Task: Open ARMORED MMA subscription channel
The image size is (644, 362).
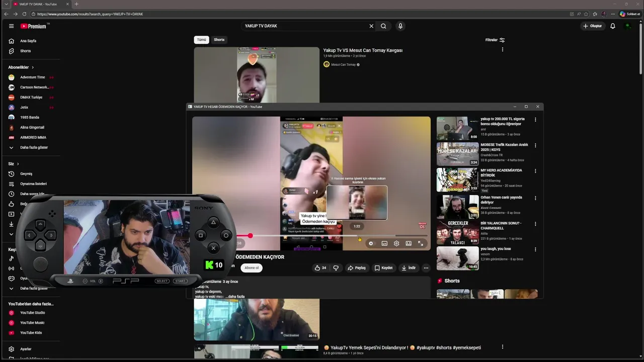Action: pos(33,138)
